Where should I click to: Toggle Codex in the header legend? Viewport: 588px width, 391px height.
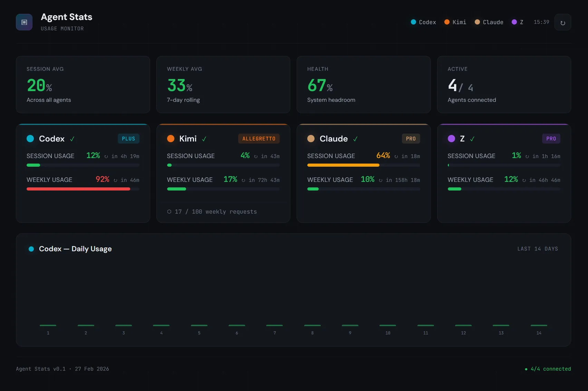[423, 22]
